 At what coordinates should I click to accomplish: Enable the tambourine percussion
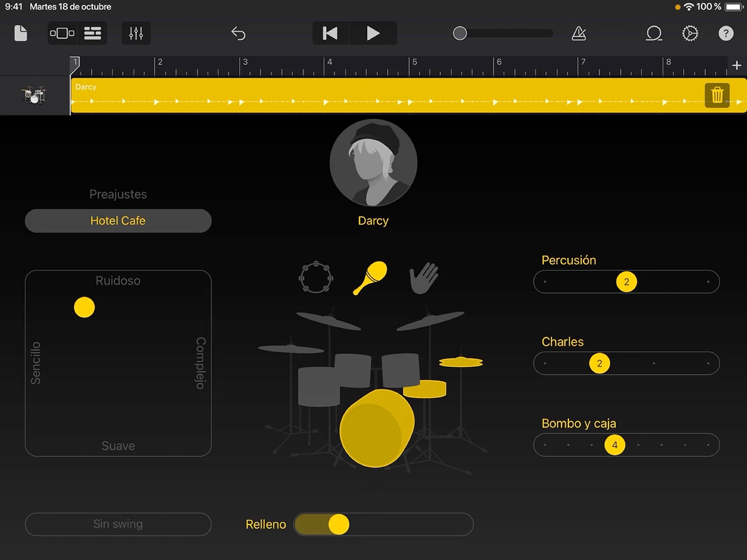click(316, 277)
